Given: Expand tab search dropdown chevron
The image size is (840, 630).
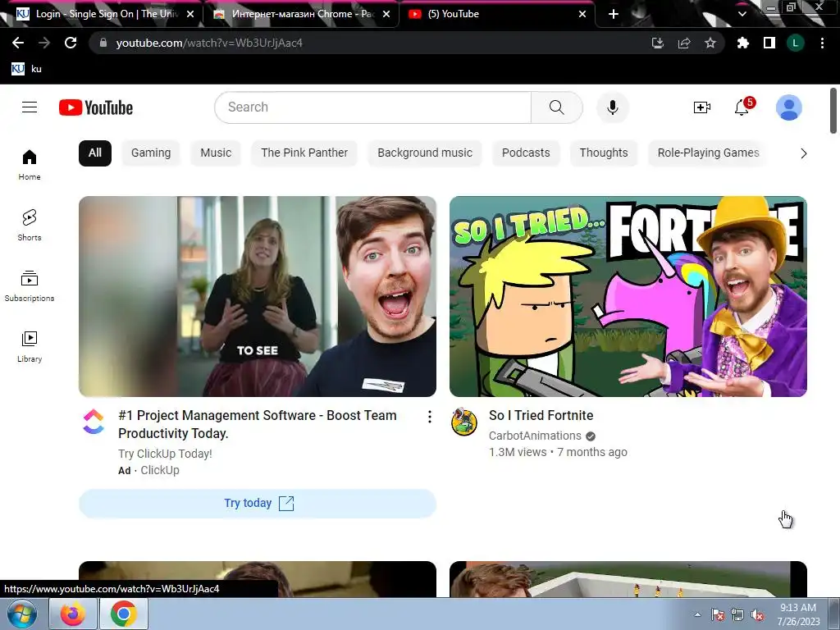Looking at the screenshot, I should click(742, 14).
